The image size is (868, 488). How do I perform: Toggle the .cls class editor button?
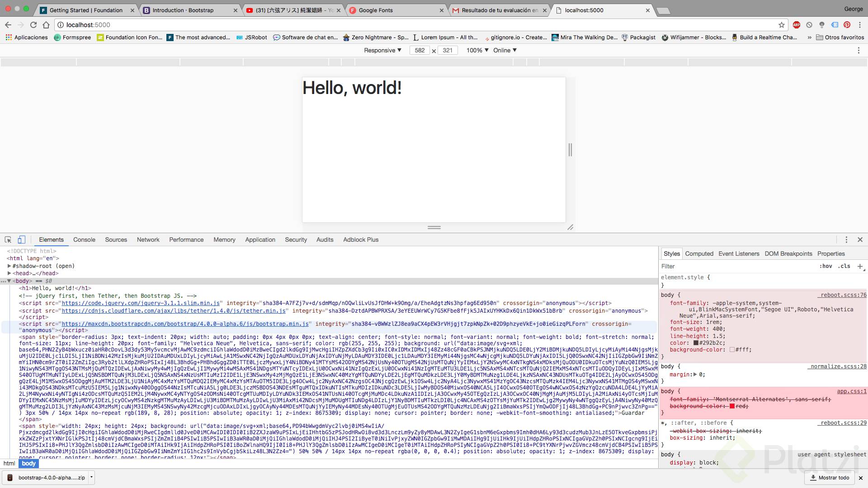tap(844, 266)
